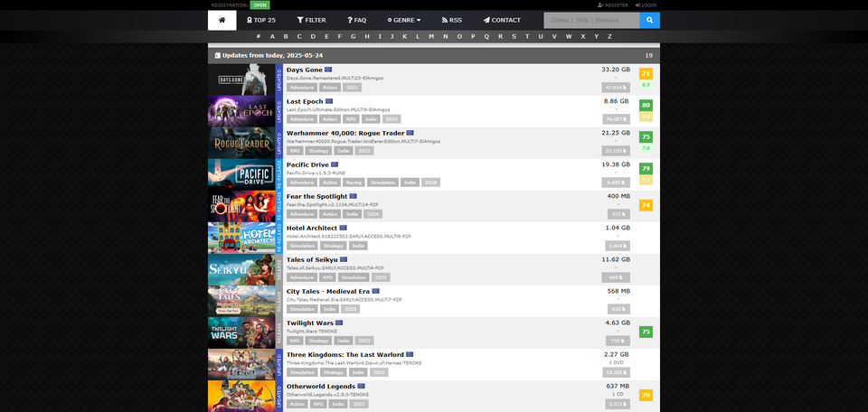The image size is (868, 412).
Task: Click the Strategy tag under Hotel Architect
Action: [334, 246]
